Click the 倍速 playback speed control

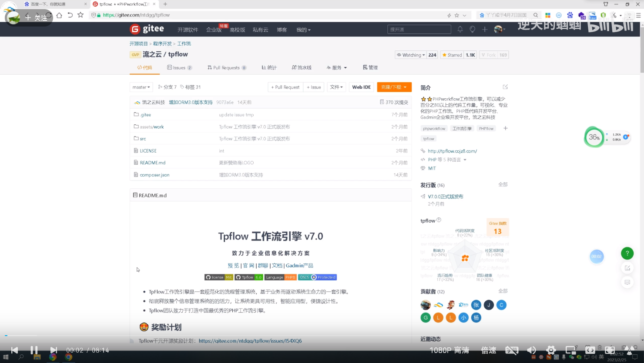point(489,350)
